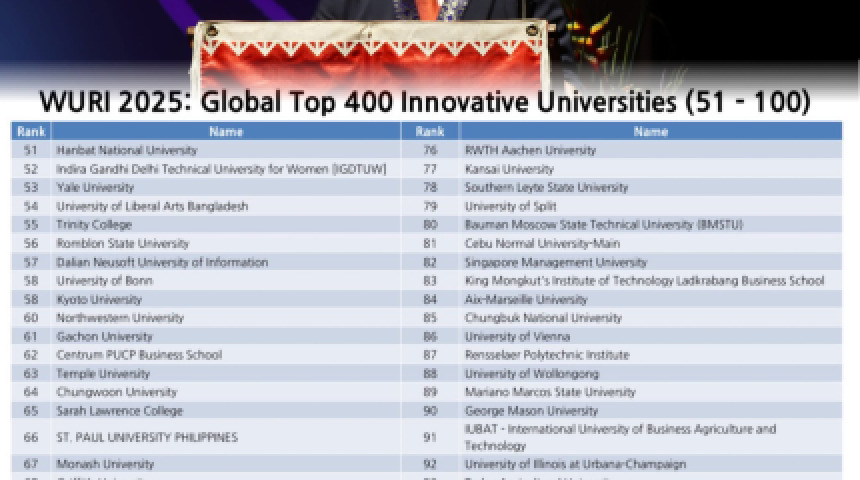The height and width of the screenshot is (480, 860).
Task: Select University of Split row
Action: pos(511,206)
